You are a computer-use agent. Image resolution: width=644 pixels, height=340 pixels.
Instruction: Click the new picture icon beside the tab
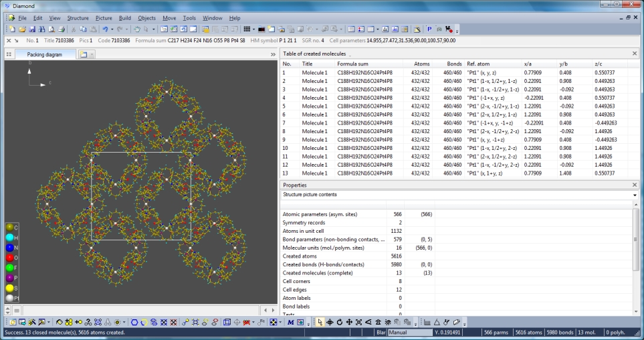84,54
